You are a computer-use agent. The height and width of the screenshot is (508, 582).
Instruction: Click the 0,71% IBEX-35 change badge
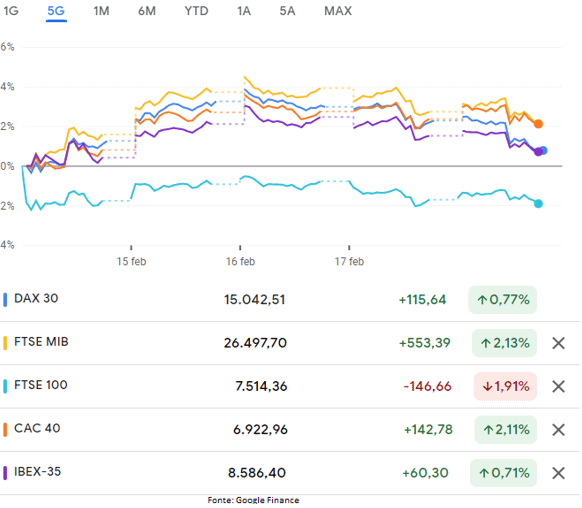503,473
